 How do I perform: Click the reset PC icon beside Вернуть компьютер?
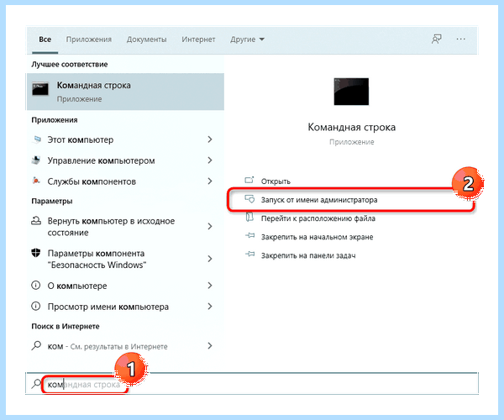tap(36, 221)
